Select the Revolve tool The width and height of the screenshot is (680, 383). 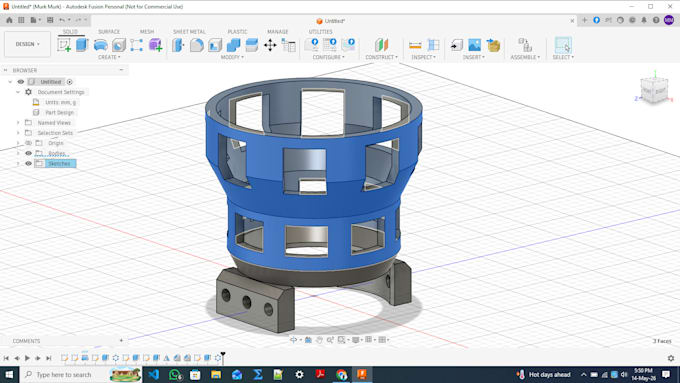[x=100, y=45]
